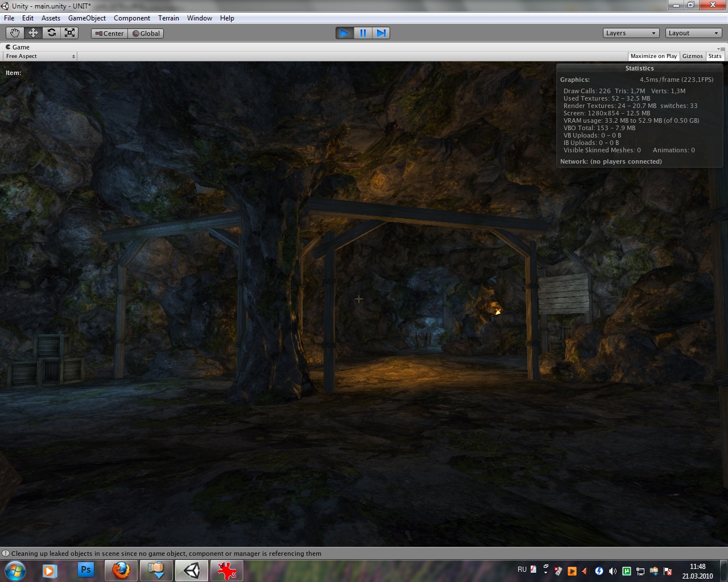Open the Layout dropdown
728x582 pixels.
point(693,33)
